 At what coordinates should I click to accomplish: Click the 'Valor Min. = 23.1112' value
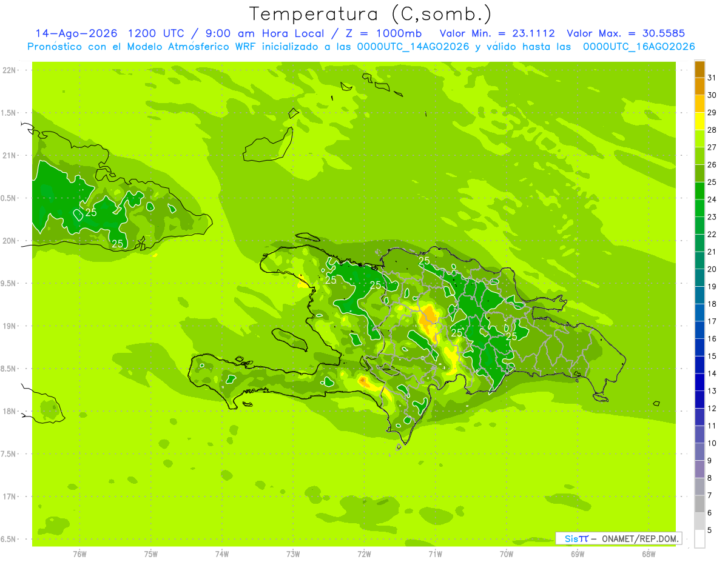497,33
